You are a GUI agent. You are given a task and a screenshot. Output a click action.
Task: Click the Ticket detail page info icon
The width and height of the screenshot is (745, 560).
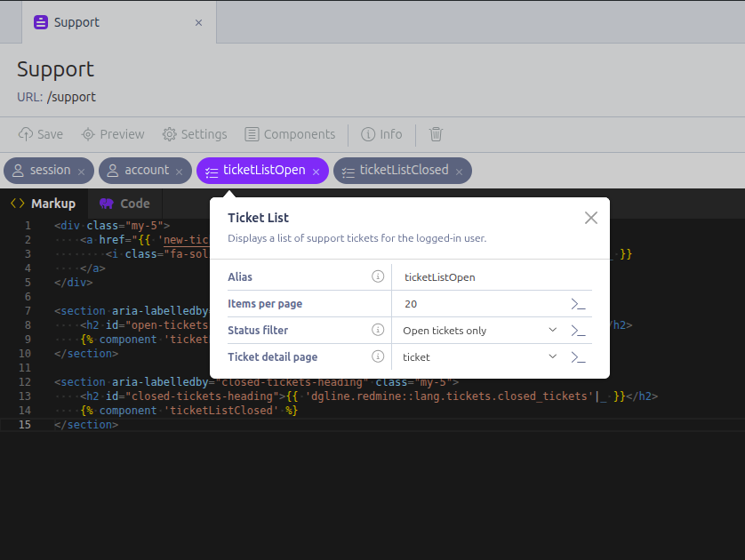(378, 357)
